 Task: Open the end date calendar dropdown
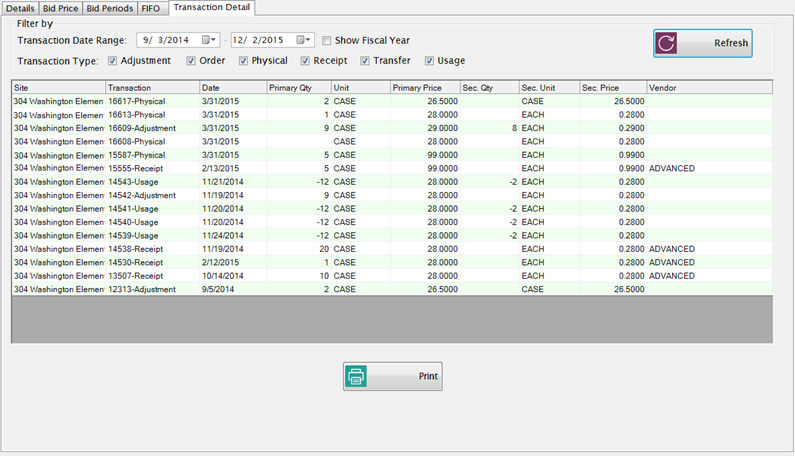tap(305, 40)
